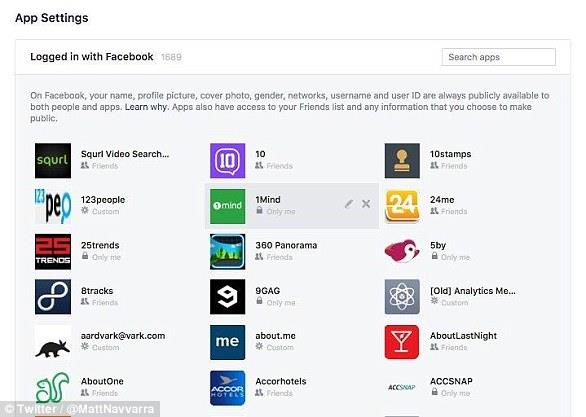Click the 123people app logo
Screen dimensions: 586x417
[x=53, y=206]
